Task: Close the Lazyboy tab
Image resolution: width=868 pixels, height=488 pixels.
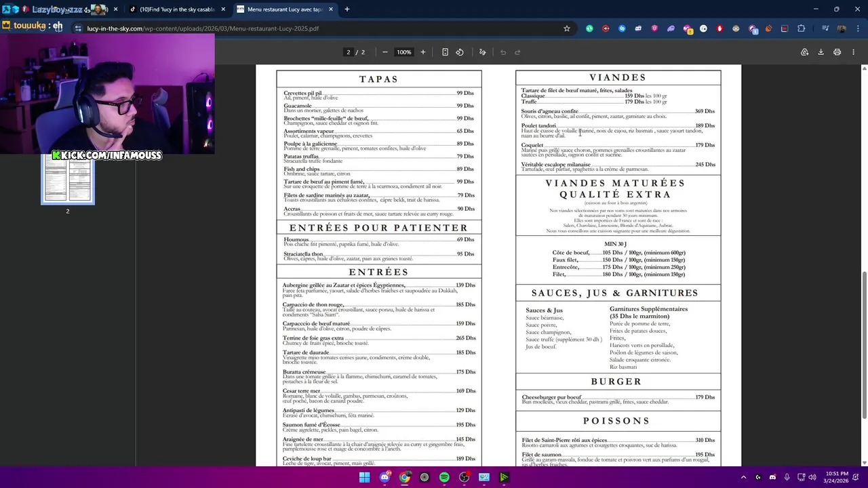Action: click(x=115, y=9)
